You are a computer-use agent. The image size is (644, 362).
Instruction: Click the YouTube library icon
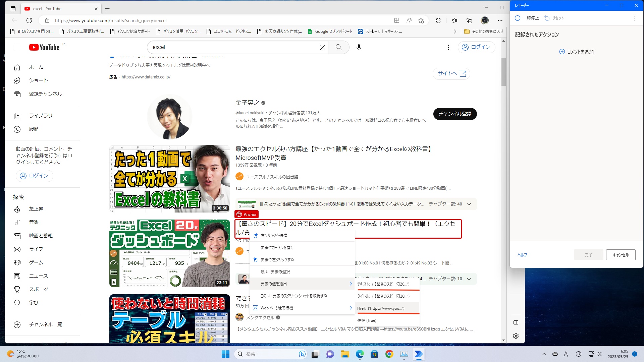coord(17,115)
